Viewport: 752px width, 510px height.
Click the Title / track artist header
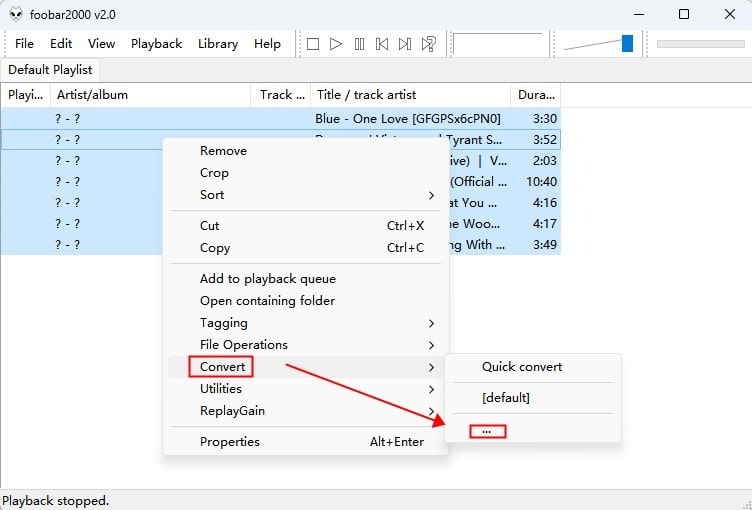411,95
